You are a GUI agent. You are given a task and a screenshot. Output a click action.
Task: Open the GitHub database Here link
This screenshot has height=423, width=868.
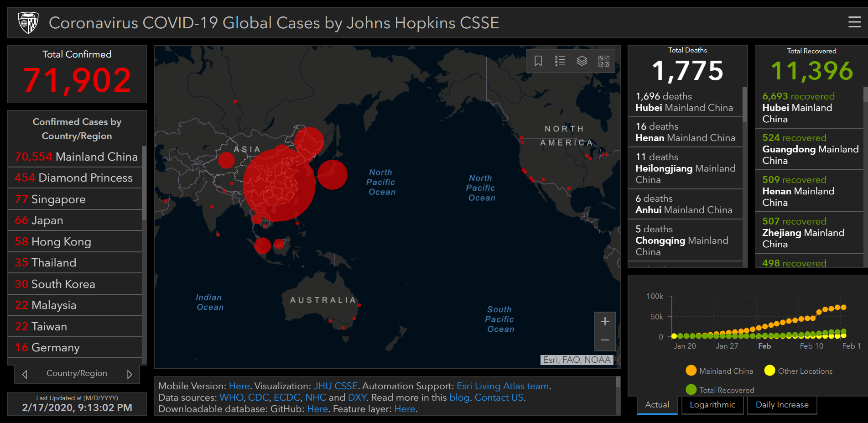(317, 409)
